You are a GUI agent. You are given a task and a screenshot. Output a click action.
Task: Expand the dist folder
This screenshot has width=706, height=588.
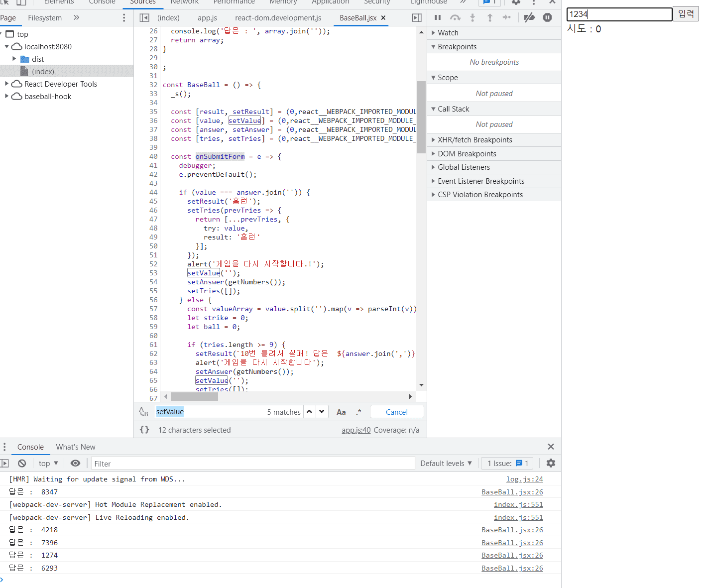click(14, 59)
